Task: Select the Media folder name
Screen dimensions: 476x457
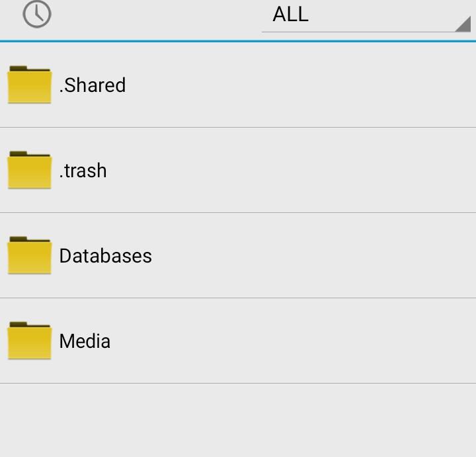Action: pos(85,341)
